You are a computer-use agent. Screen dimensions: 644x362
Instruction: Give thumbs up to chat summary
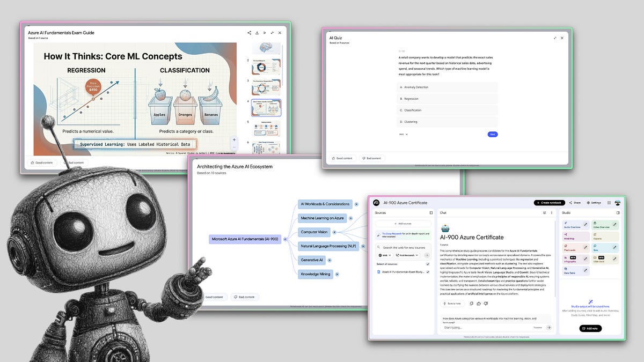[x=479, y=304]
